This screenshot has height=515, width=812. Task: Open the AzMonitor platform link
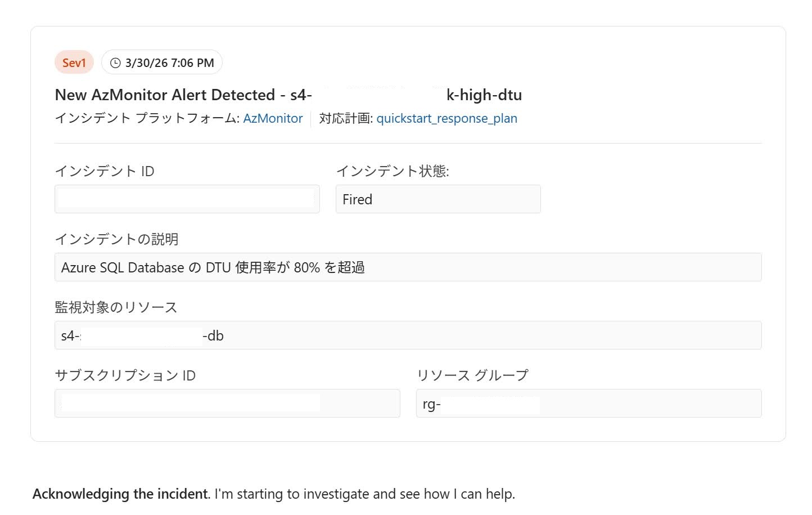(273, 118)
